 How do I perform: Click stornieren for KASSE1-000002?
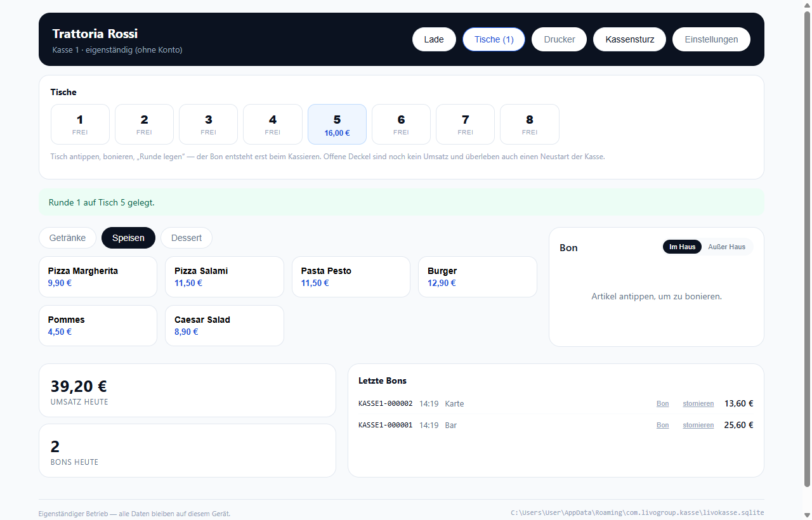tap(698, 404)
